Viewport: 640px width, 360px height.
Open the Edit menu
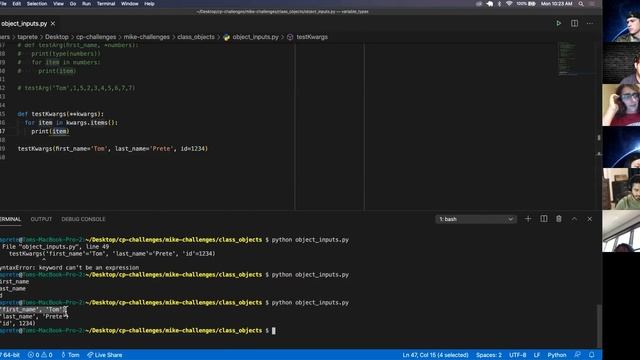pyautogui.click(x=16, y=4)
